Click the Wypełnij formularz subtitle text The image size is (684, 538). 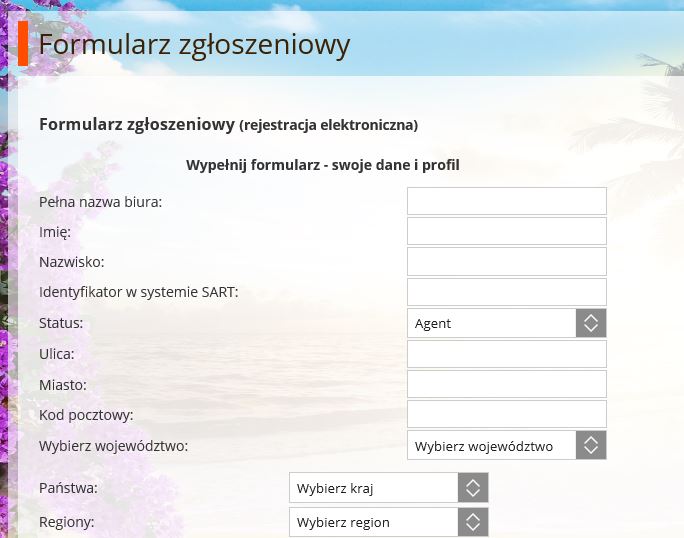[323, 165]
